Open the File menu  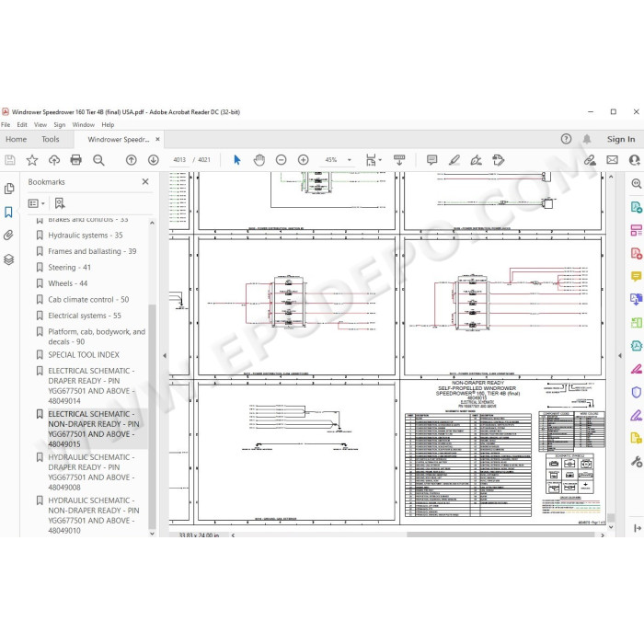click(6, 124)
